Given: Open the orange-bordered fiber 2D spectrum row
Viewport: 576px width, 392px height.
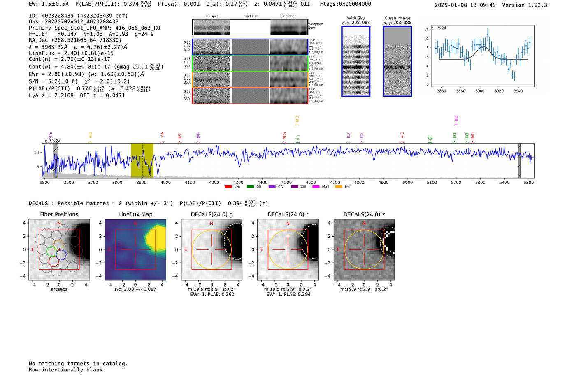Looking at the screenshot, I should 250,79.
